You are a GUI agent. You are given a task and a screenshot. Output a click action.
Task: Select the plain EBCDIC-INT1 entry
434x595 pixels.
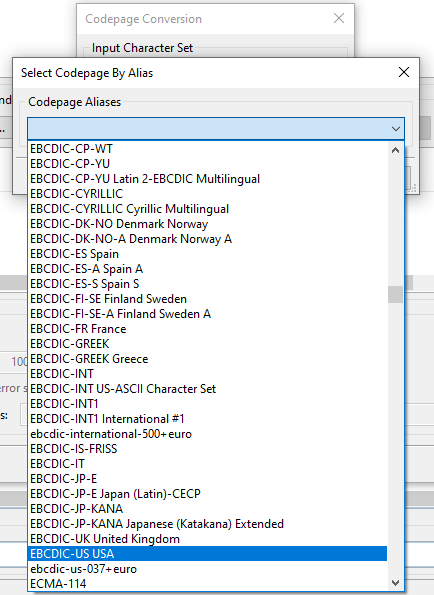(x=208, y=404)
